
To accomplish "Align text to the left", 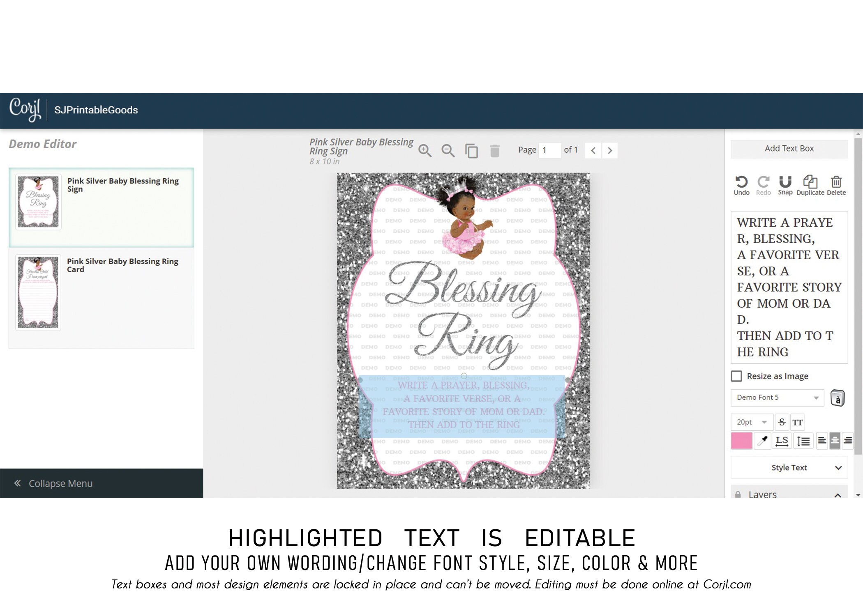I will pos(821,441).
